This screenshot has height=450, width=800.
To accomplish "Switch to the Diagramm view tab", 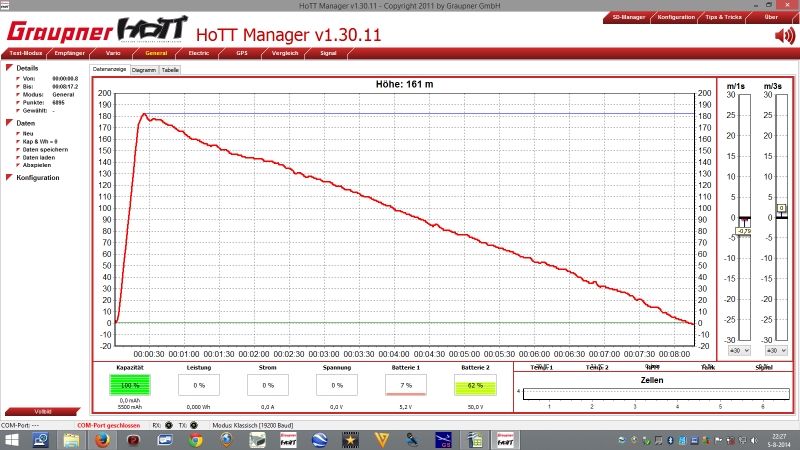I will pos(144,70).
